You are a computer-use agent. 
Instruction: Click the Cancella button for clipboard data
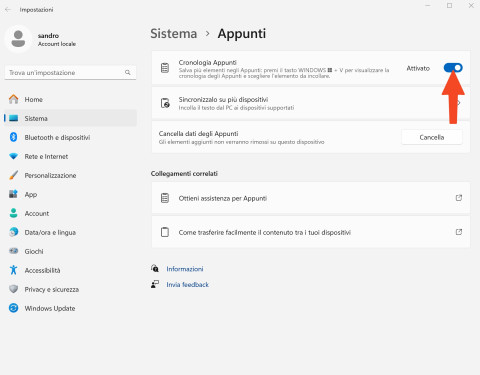tap(432, 137)
